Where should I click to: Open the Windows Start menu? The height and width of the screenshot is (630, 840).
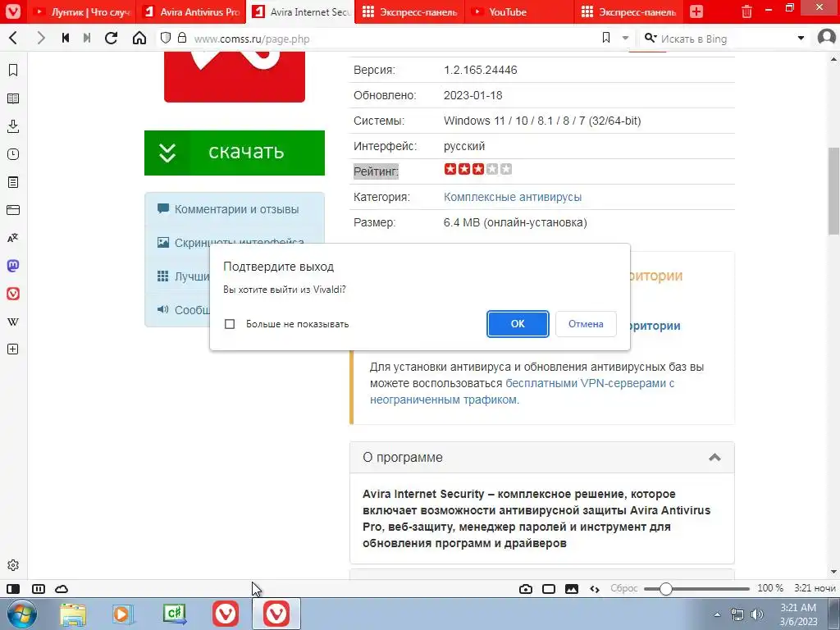[21, 614]
